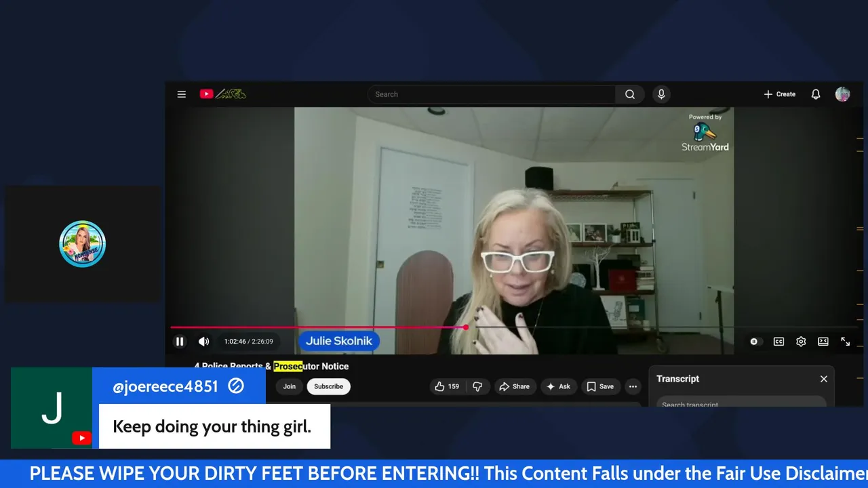This screenshot has width=868, height=488.
Task: Open the Create menu
Action: coord(779,94)
